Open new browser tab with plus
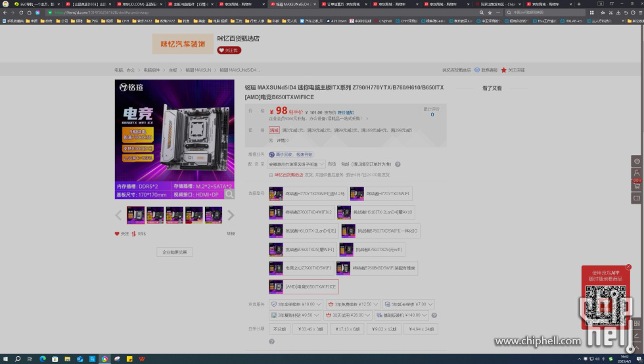Viewport: 644px width, 364px height. [579, 4]
